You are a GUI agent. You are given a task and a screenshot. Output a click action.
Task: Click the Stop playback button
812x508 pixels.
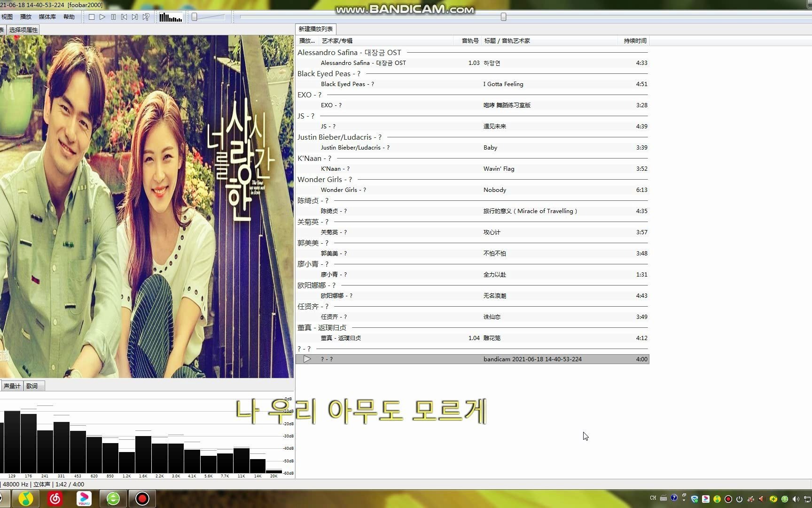point(92,17)
